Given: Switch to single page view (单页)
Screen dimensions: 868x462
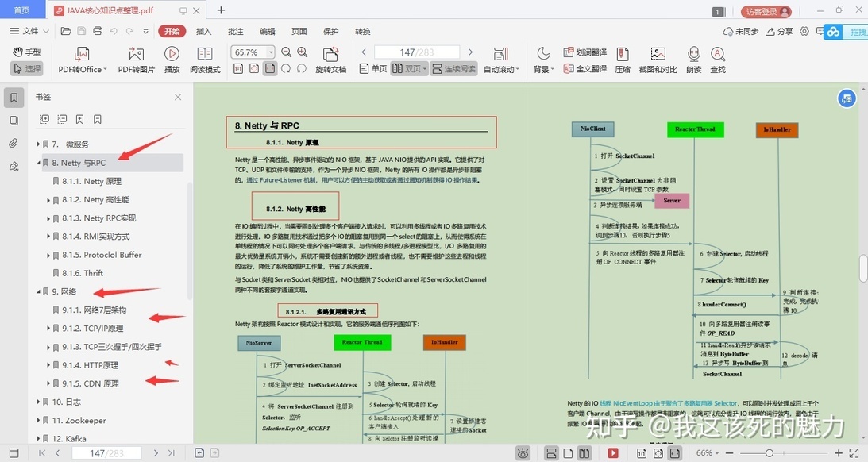Looking at the screenshot, I should (x=373, y=68).
